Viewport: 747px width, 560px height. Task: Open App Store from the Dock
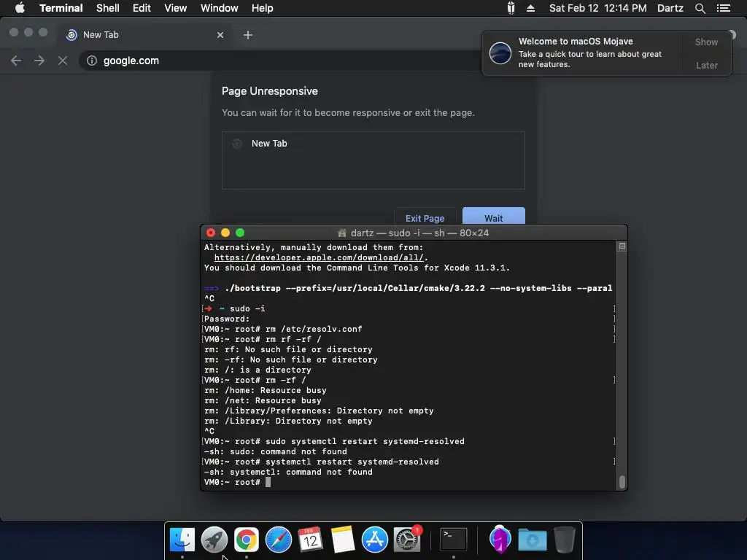[375, 540]
